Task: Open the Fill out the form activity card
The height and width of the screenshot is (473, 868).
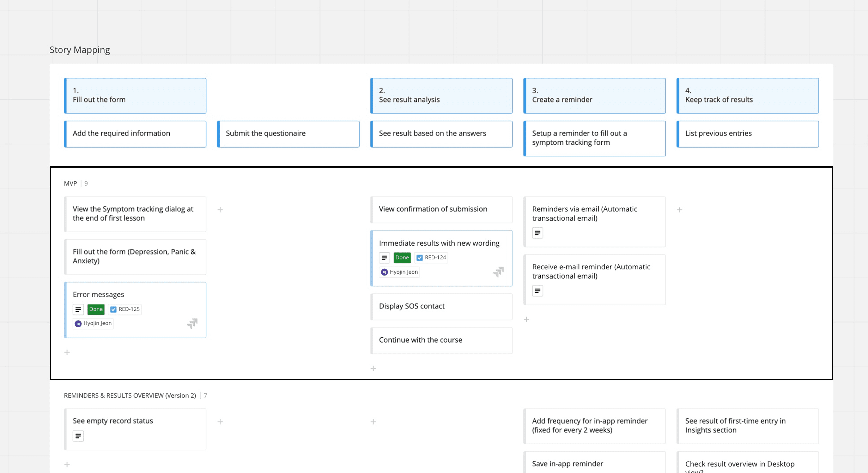Action: tap(135, 96)
